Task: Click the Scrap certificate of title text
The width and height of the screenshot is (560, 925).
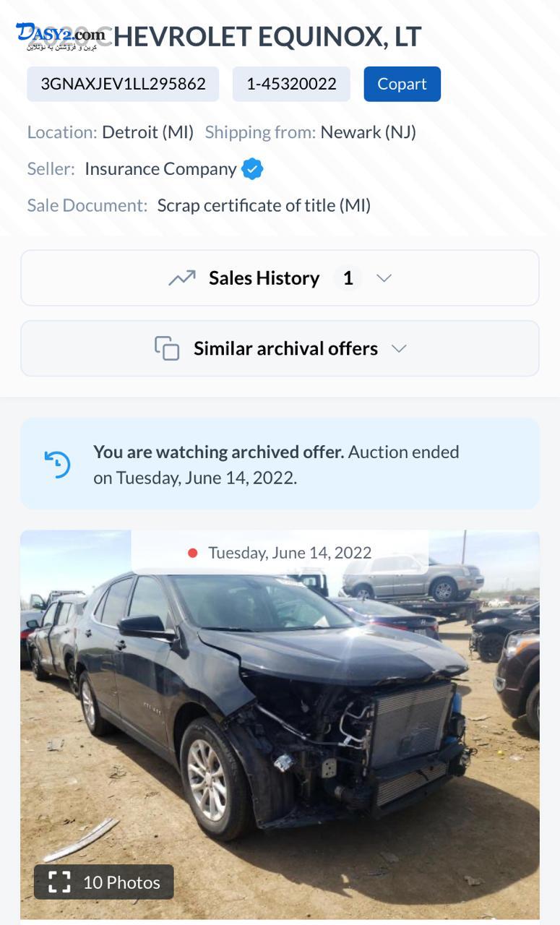Action: coord(264,205)
